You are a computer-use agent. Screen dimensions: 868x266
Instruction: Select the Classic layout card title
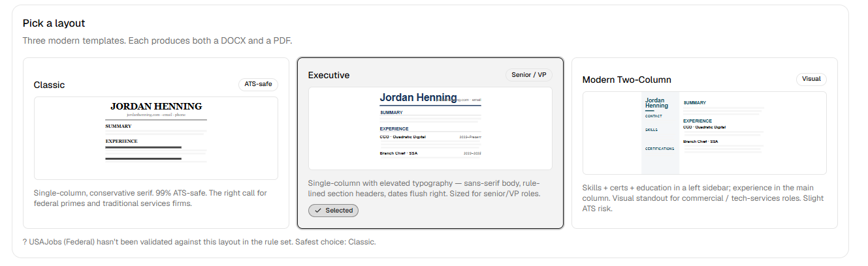[x=50, y=85]
